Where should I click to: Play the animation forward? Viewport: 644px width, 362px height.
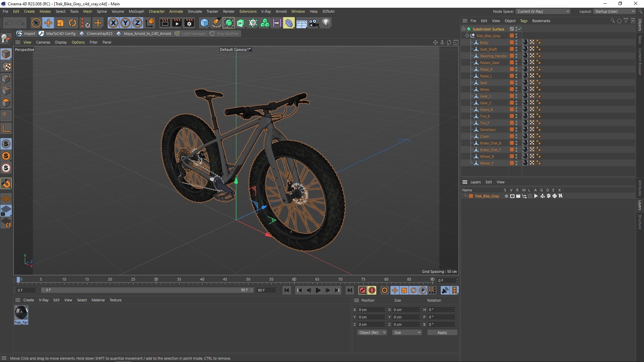pos(318,290)
